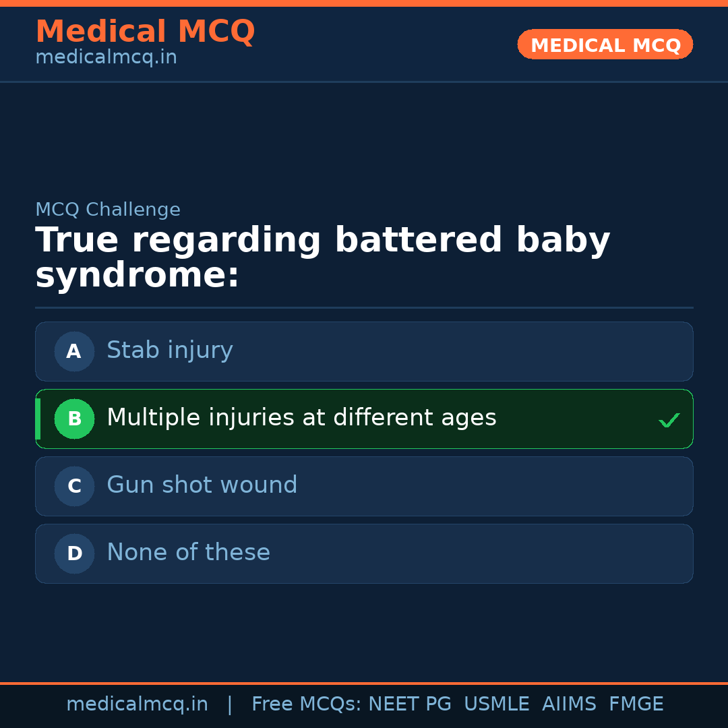Click the green B option badge
The height and width of the screenshot is (728, 728).
click(74, 419)
